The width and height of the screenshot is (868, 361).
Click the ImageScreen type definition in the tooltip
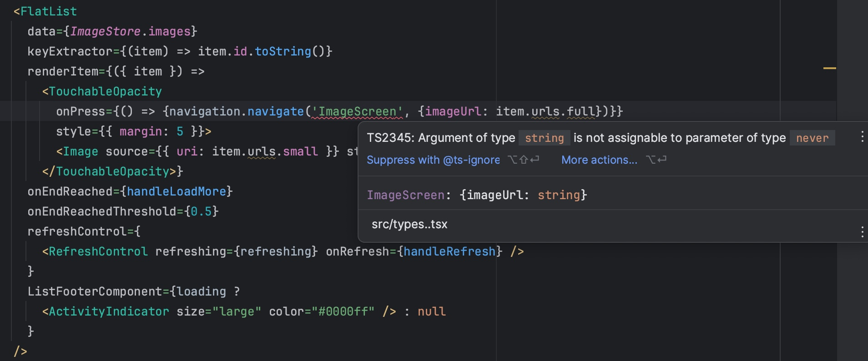click(477, 195)
